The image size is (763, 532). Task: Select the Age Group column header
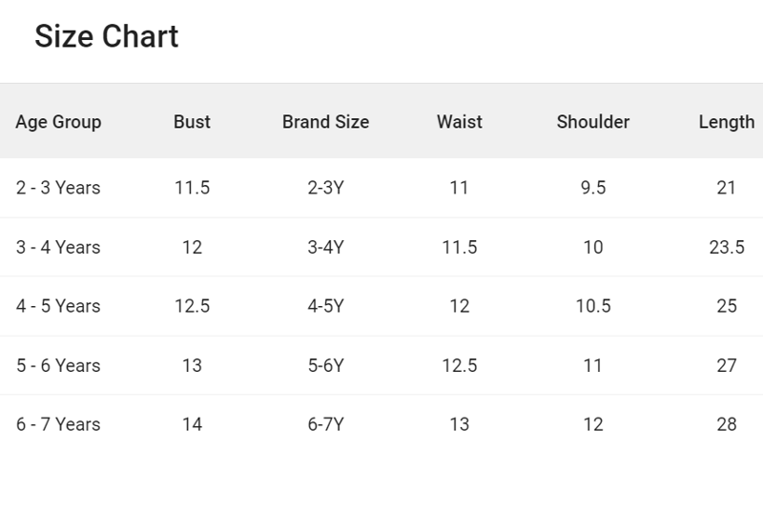(58, 122)
